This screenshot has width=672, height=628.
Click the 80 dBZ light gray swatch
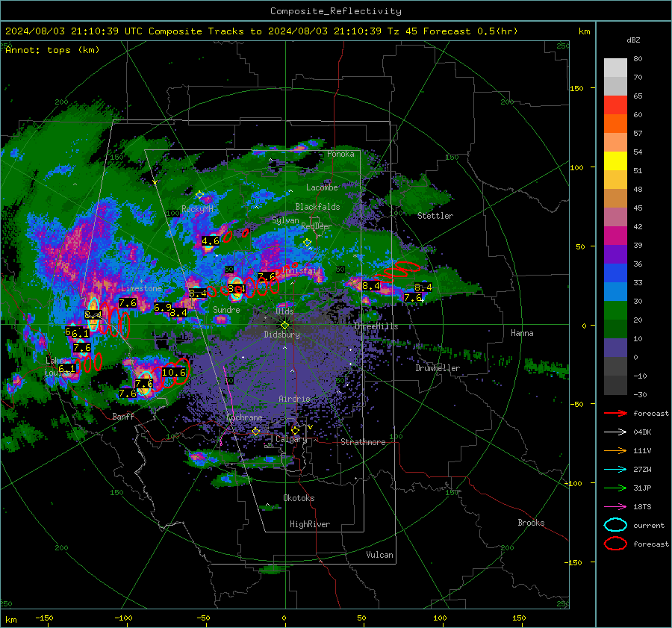pos(615,68)
